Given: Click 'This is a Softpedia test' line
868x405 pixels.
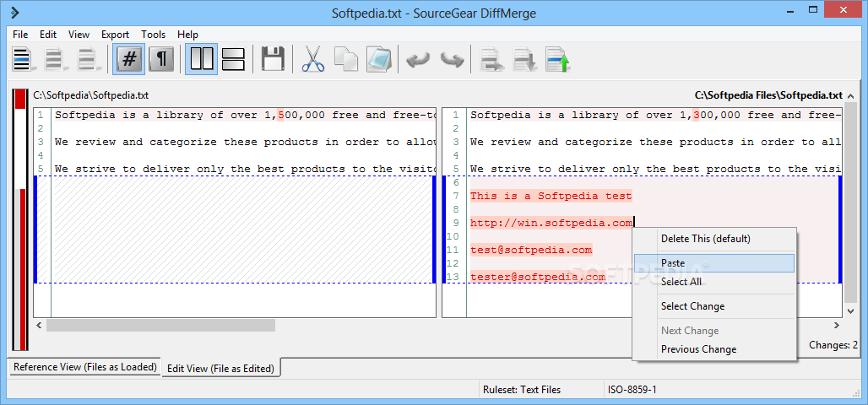Looking at the screenshot, I should 551,196.
